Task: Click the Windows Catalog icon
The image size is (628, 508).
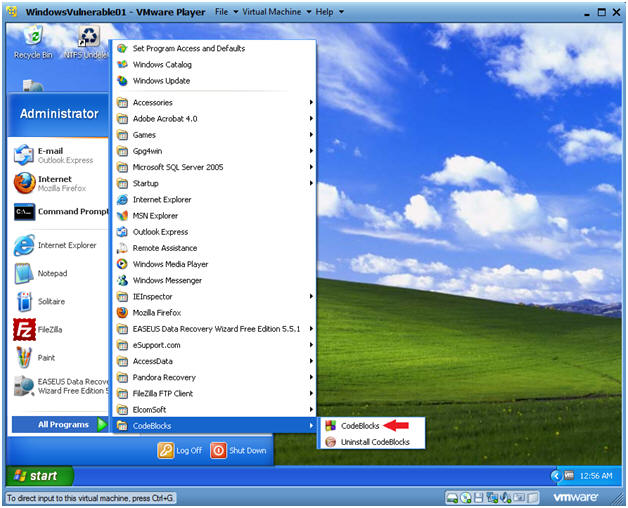Action: click(x=122, y=65)
